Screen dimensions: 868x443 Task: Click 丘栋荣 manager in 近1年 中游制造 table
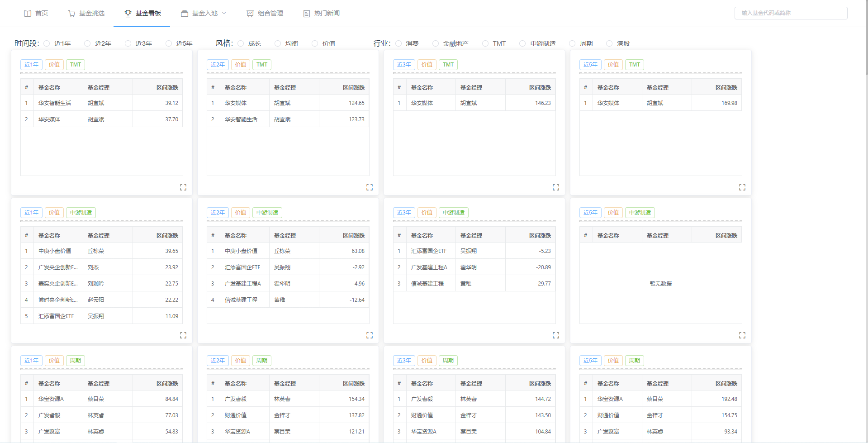(x=96, y=251)
